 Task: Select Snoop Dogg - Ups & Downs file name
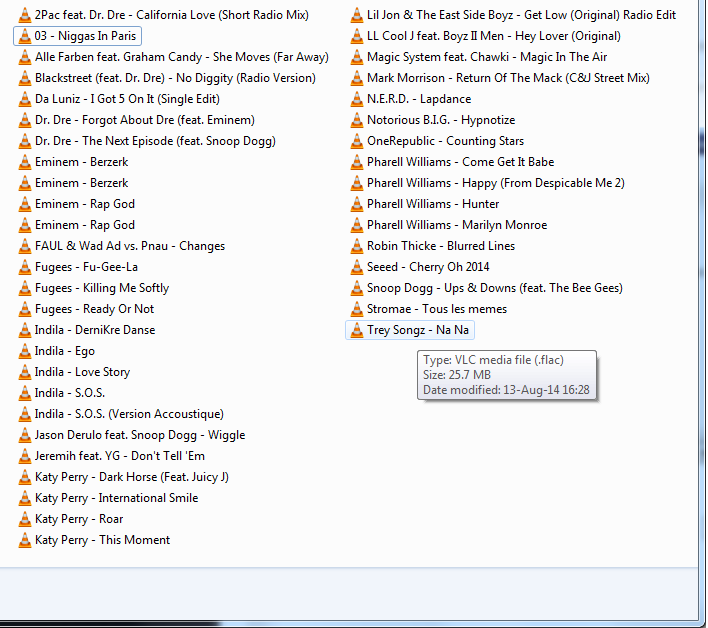pyautogui.click(x=494, y=288)
